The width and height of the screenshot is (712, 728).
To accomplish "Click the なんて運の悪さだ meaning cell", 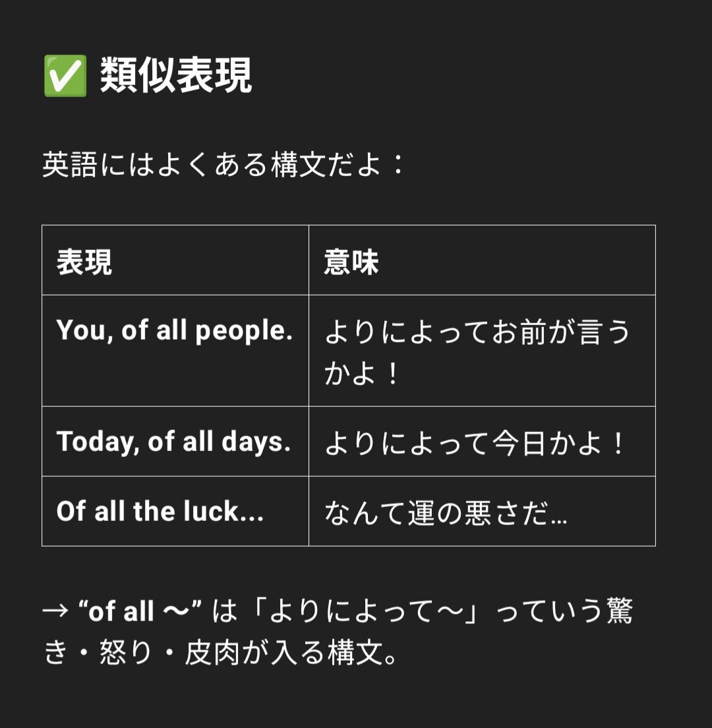I will (482, 511).
